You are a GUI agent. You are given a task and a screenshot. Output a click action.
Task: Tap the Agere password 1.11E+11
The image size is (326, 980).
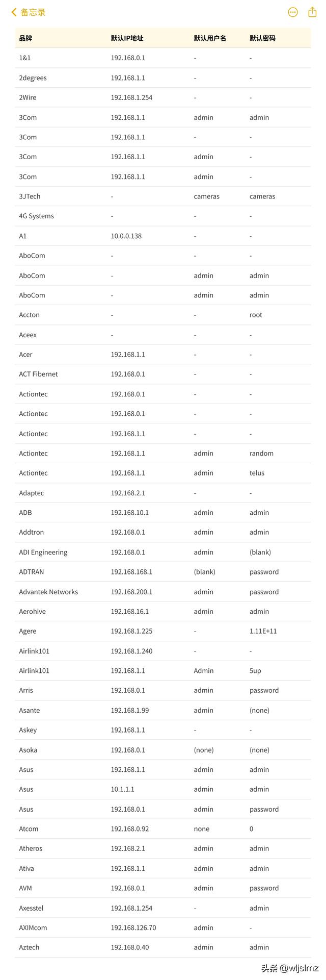click(x=263, y=631)
